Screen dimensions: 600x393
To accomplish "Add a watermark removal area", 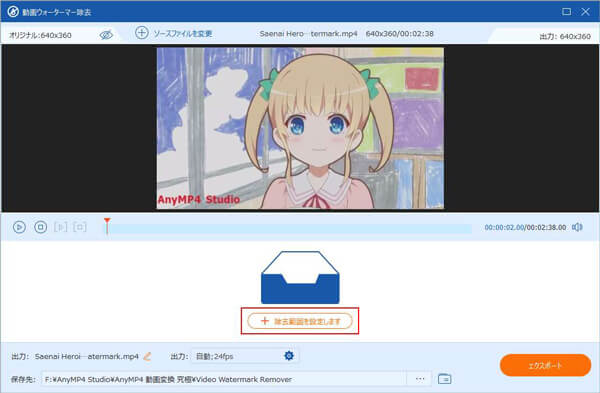I will tap(300, 321).
